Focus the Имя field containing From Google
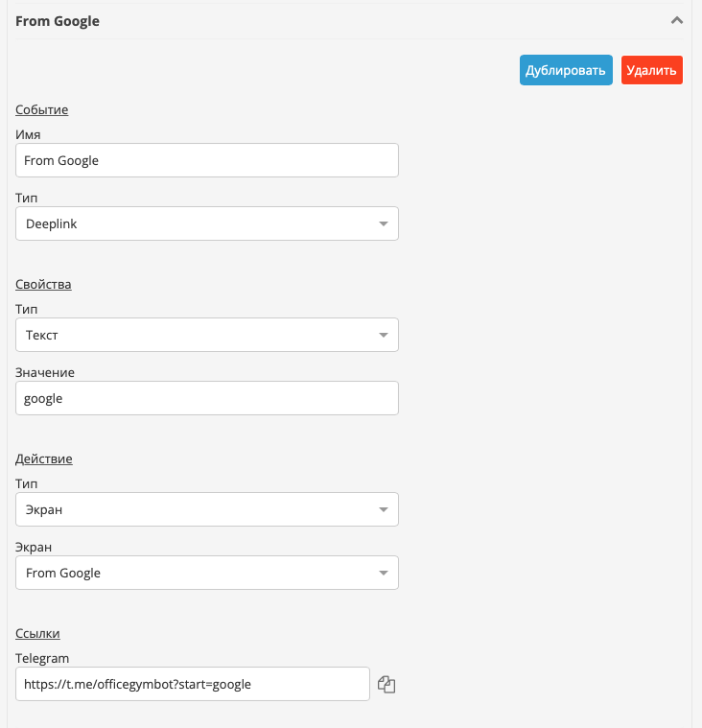Viewport: 702px width, 728px height. tap(207, 160)
